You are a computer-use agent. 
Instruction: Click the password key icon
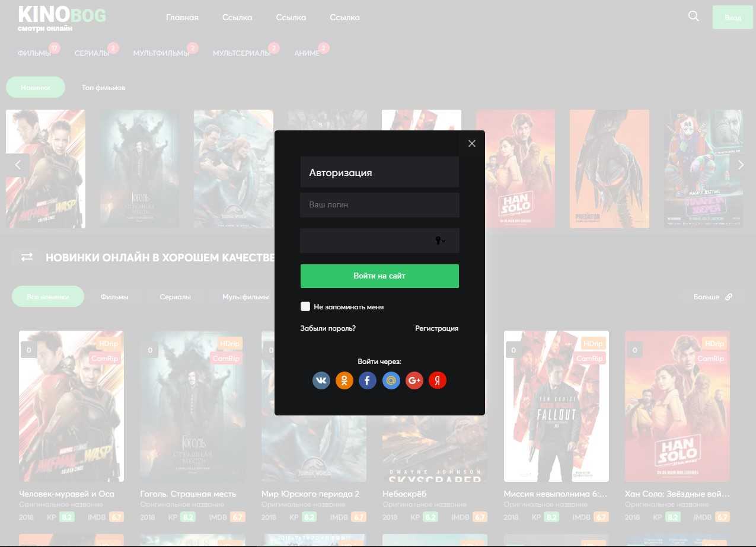440,241
